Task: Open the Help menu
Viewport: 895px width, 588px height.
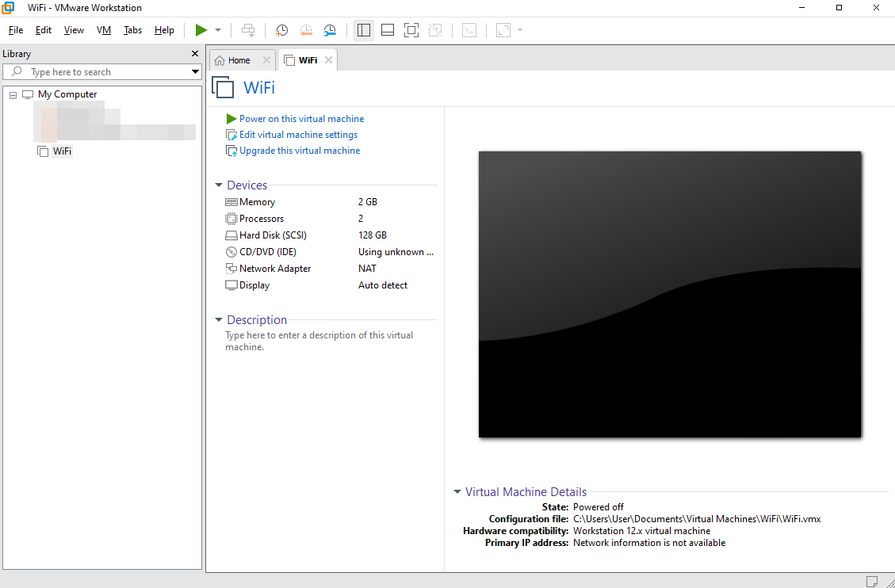Action: pos(164,30)
